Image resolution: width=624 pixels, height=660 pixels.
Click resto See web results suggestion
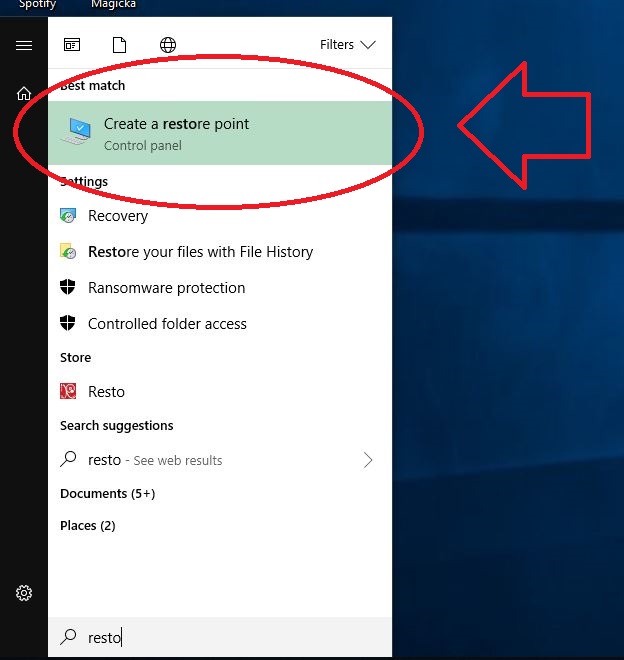(x=155, y=460)
